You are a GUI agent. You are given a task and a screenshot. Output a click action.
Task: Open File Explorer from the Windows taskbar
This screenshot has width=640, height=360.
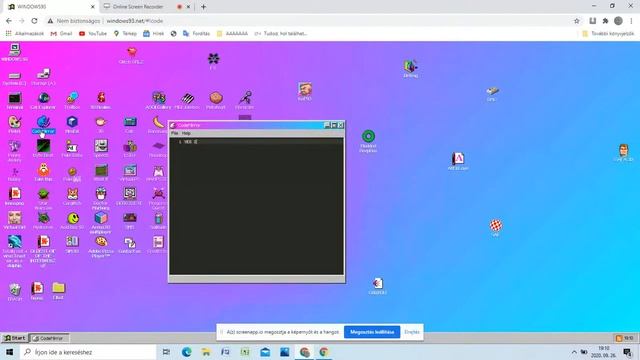(206, 352)
